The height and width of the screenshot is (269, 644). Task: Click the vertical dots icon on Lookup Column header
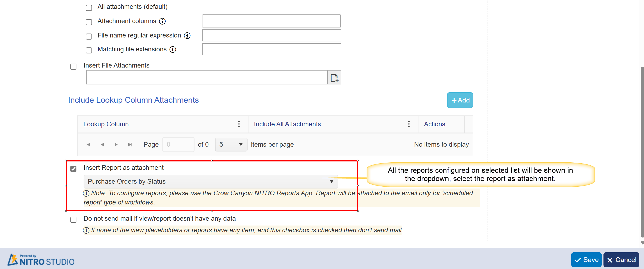239,124
